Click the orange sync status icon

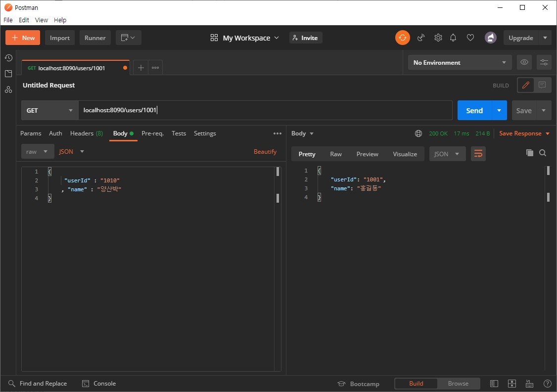(x=403, y=38)
